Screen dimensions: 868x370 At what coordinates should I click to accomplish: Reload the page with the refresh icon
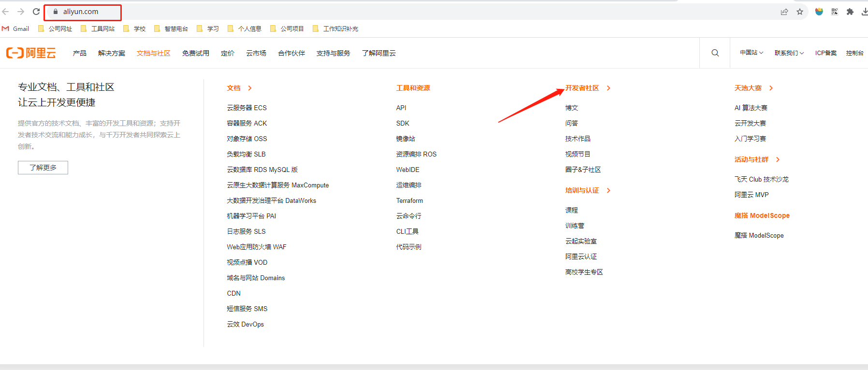point(36,12)
